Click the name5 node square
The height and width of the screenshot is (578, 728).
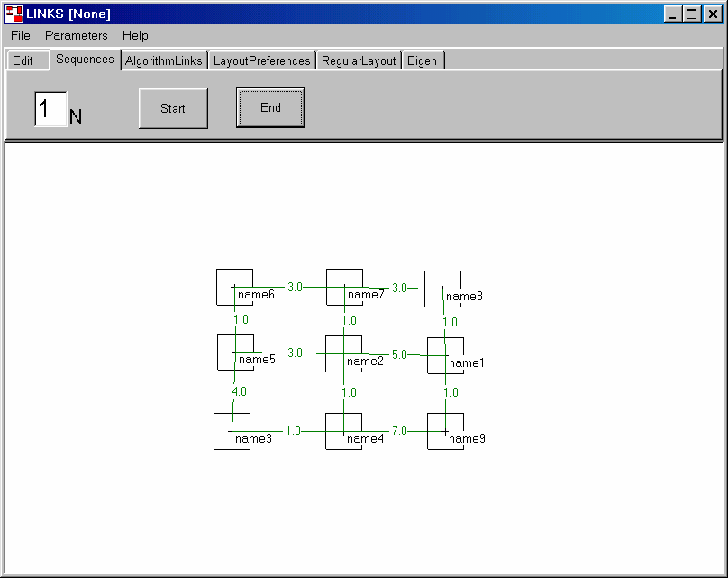[x=235, y=352]
